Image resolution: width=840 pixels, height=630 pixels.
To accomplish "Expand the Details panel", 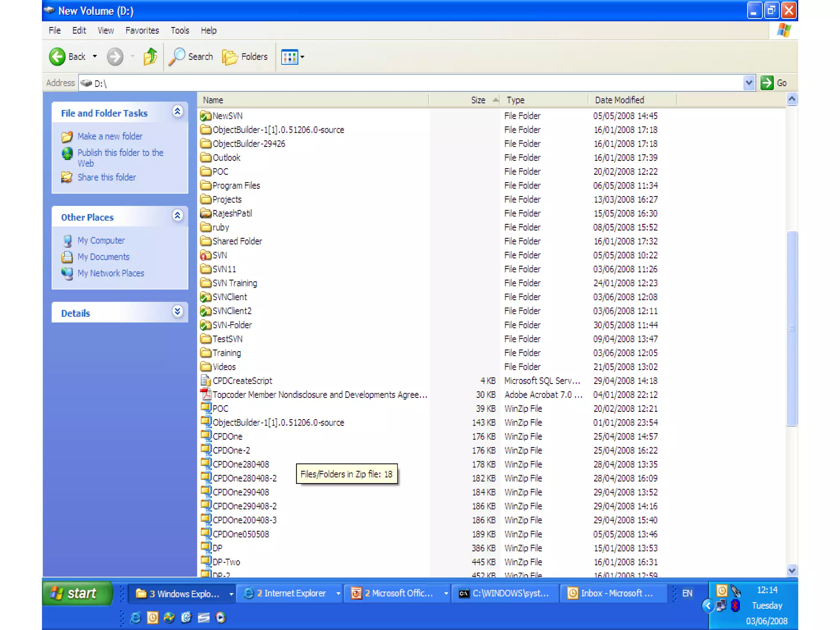I will pos(177,312).
